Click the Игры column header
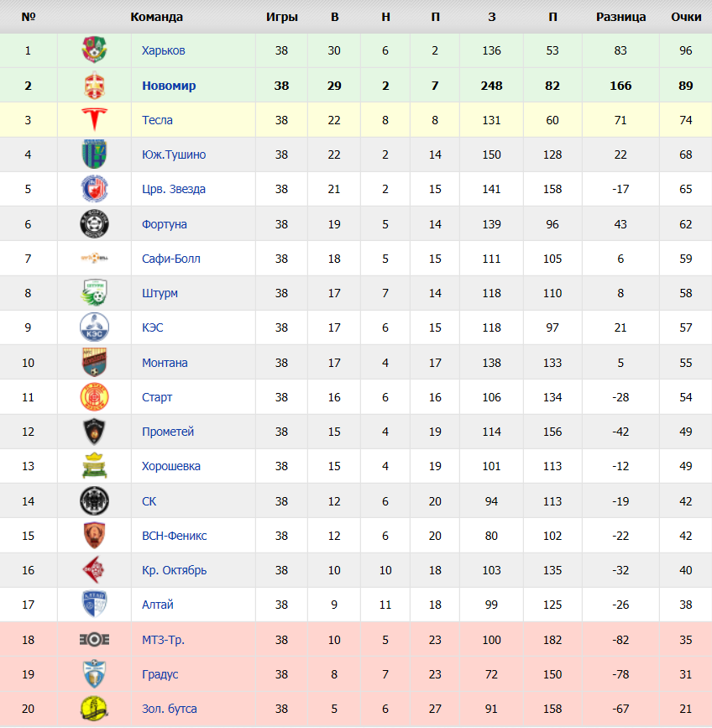Image resolution: width=712 pixels, height=728 pixels. 282,17
